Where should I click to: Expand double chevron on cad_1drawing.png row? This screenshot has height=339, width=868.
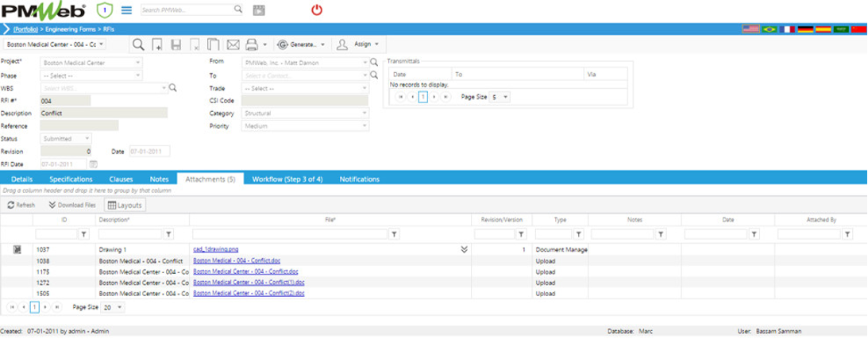coord(464,250)
